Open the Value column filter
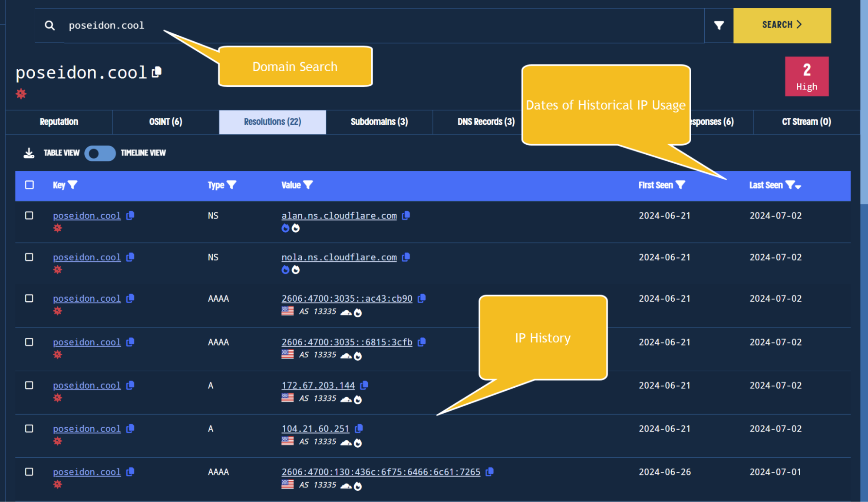The width and height of the screenshot is (868, 502). pos(308,185)
